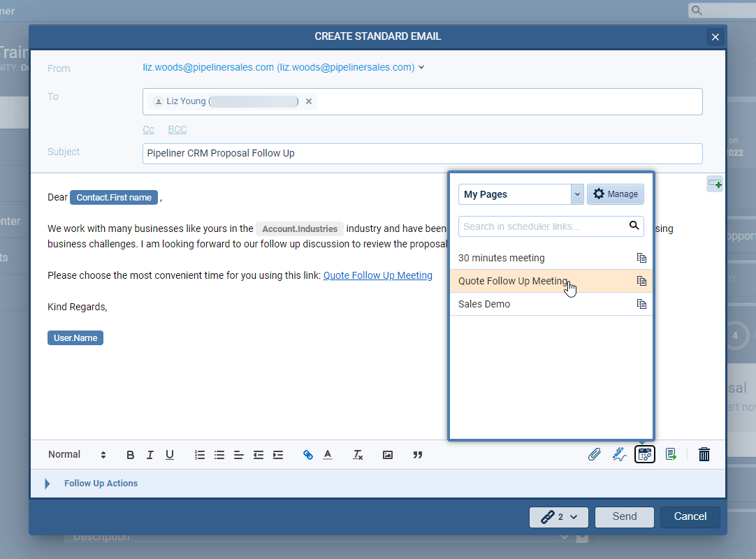This screenshot has height=559, width=756.
Task: Choose Quote Follow Up Meeting from list
Action: click(513, 281)
